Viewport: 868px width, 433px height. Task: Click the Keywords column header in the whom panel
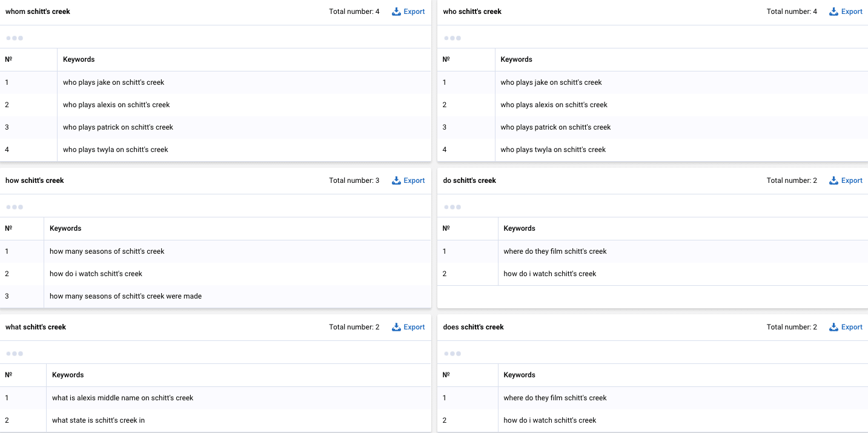pos(79,59)
